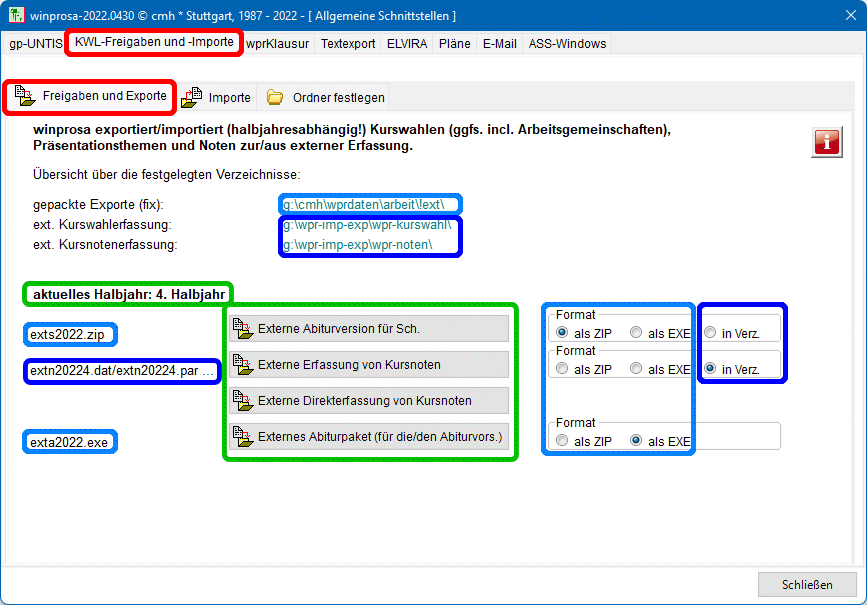
Task: Enable 'in Verz.' for Erfassung von Kursnoten
Action: click(x=710, y=368)
